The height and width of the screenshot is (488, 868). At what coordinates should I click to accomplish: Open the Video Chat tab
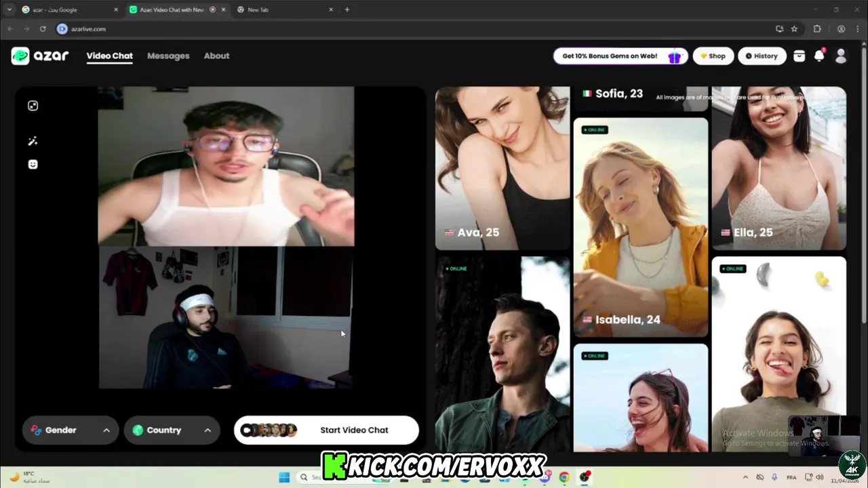[109, 56]
